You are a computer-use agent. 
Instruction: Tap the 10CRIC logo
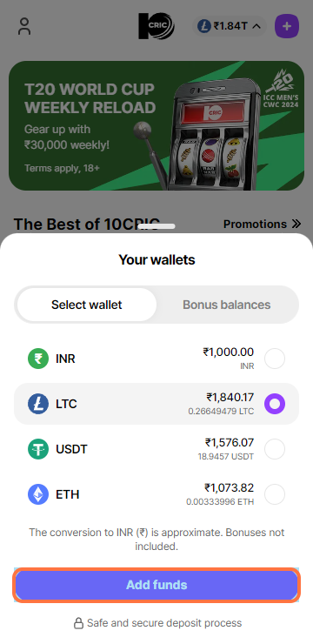[156, 26]
